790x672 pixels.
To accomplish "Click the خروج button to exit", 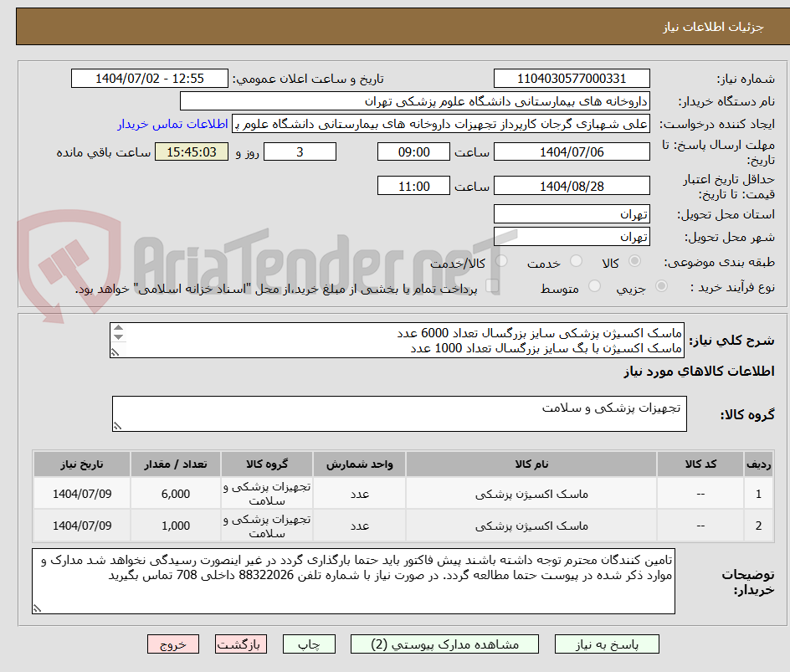I will 173,644.
